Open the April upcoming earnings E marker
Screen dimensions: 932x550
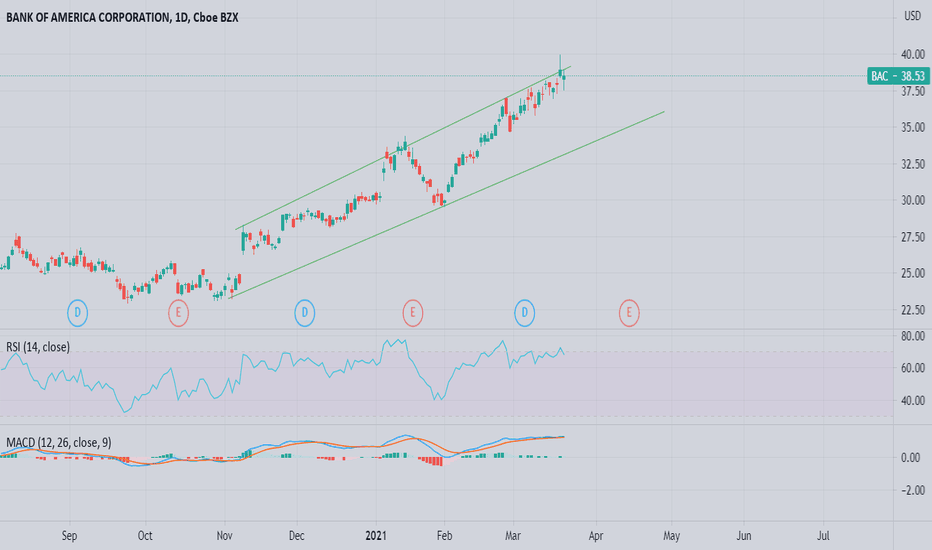[629, 313]
